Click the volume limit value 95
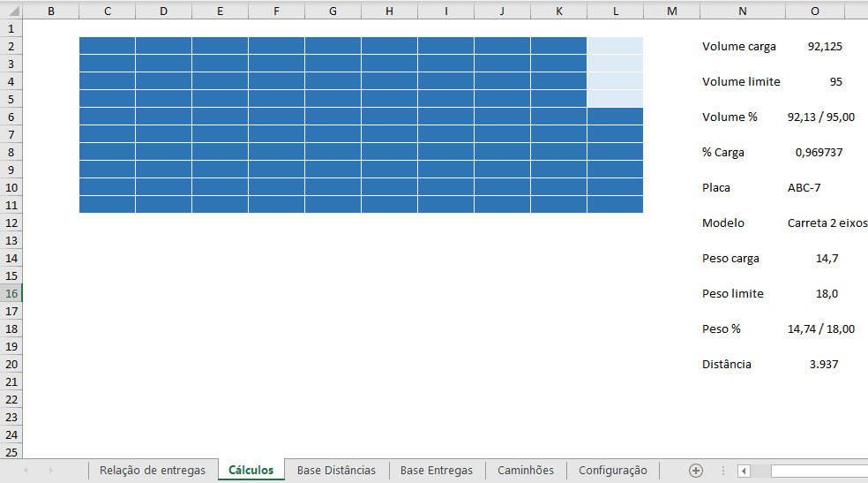Viewport: 868px width, 483px height. (x=836, y=82)
